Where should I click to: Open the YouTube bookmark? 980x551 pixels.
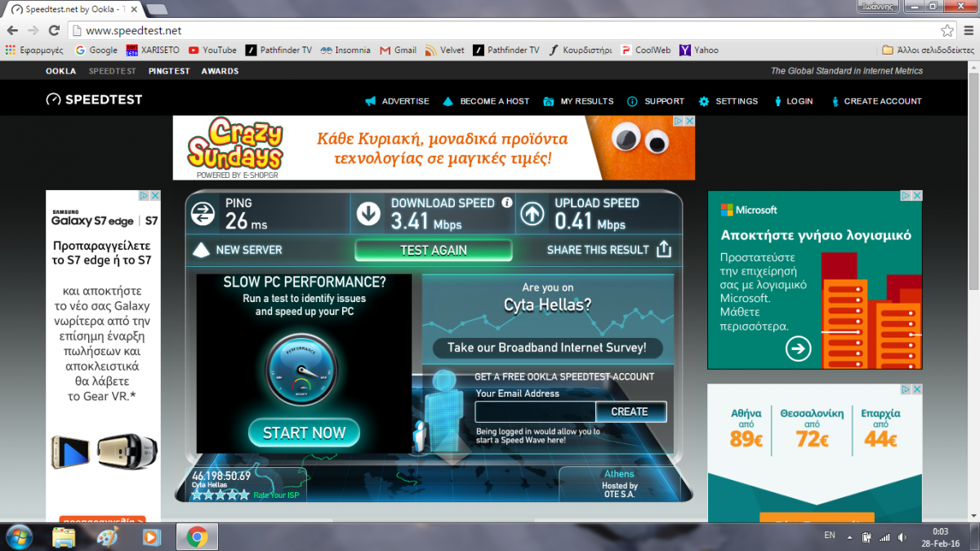212,50
